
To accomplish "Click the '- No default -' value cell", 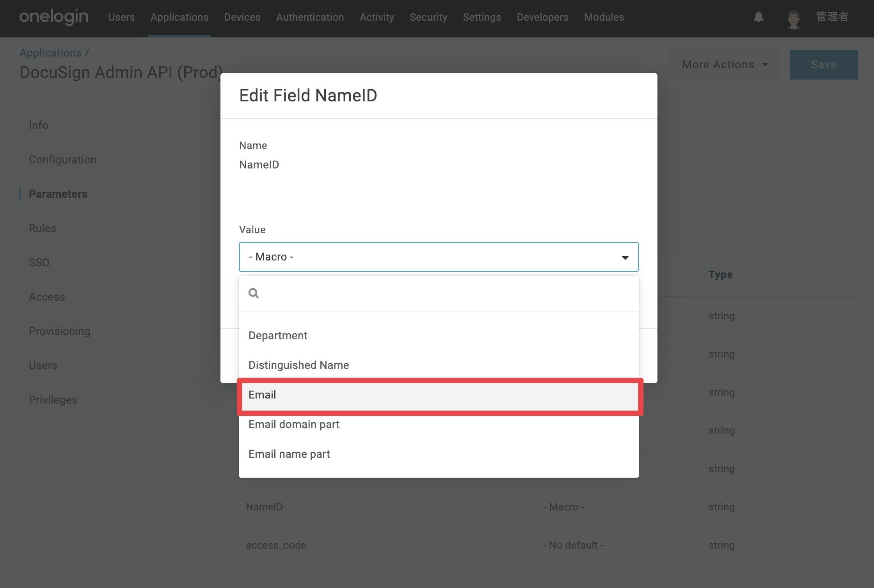I will [573, 545].
